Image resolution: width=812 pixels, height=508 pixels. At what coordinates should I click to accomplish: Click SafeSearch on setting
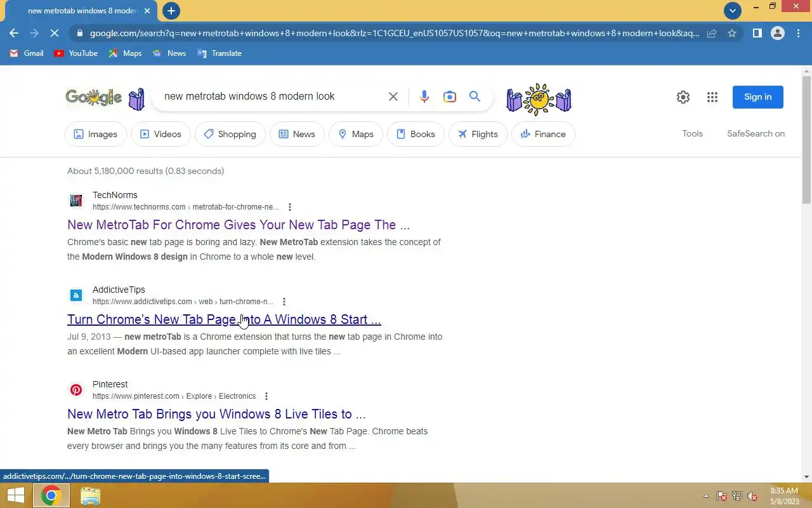(x=756, y=133)
